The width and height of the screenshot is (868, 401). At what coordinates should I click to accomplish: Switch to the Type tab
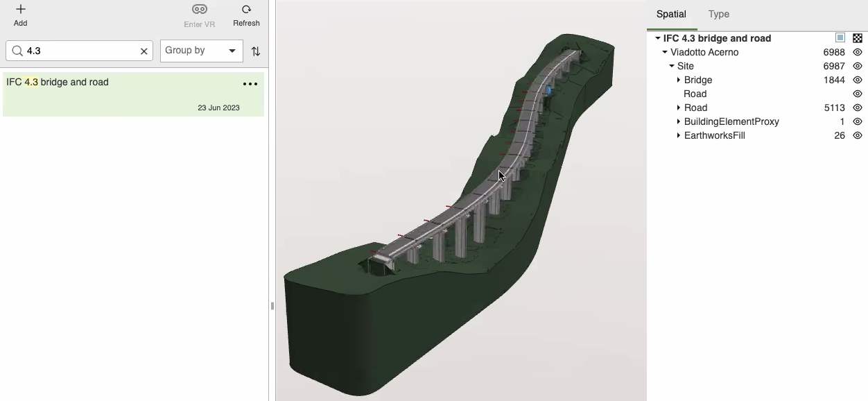coord(718,14)
